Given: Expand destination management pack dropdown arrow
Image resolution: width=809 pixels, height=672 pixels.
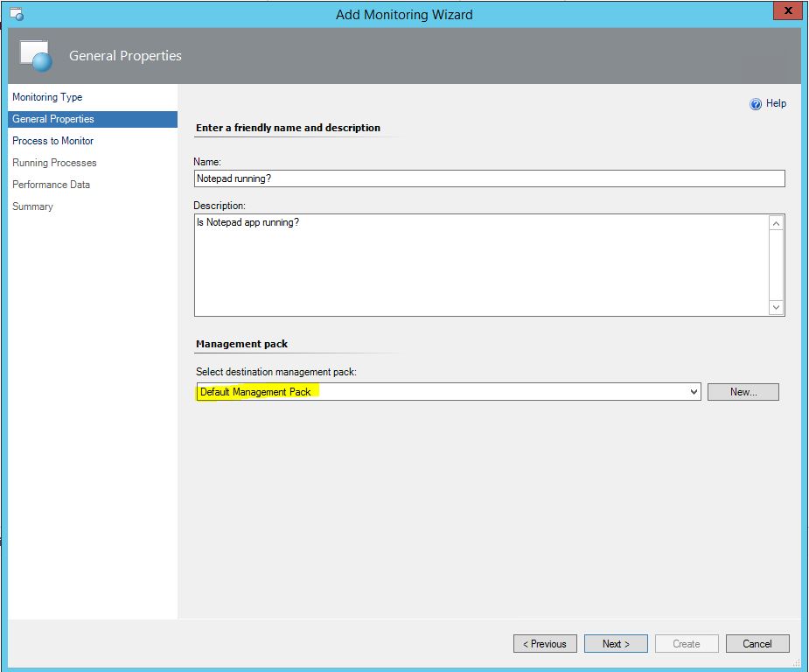Looking at the screenshot, I should [694, 392].
